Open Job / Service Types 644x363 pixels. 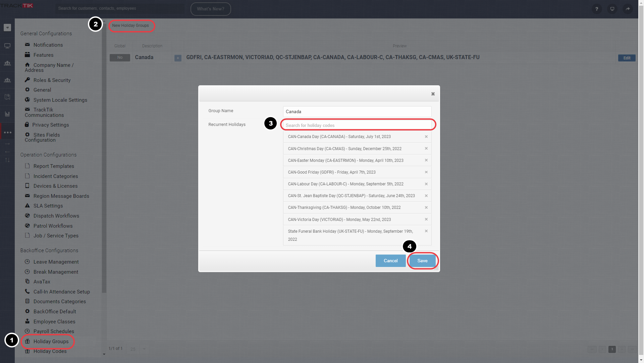(56, 236)
